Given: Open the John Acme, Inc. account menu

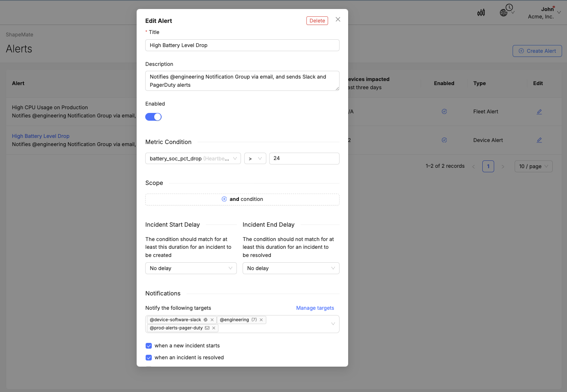Looking at the screenshot, I should tap(544, 13).
